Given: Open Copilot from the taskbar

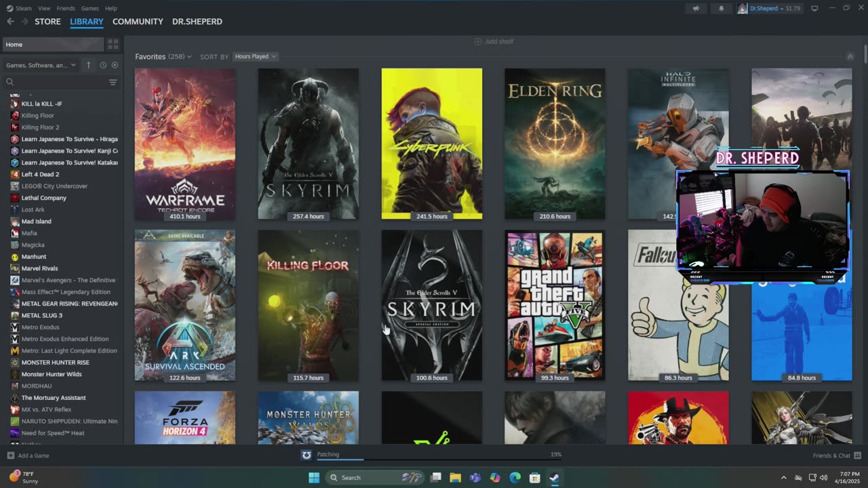Looking at the screenshot, I should [495, 478].
